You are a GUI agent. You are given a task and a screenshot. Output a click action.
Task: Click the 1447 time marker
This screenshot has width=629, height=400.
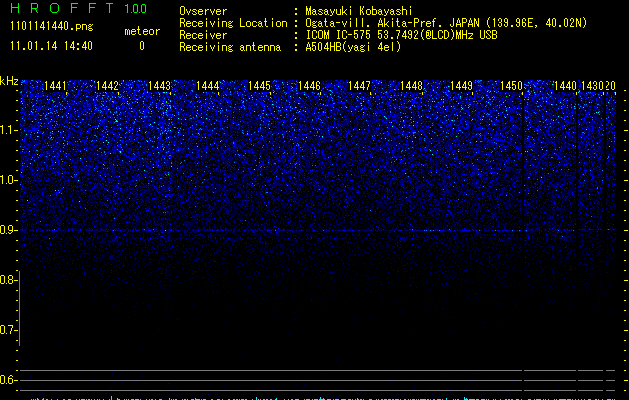click(x=359, y=86)
